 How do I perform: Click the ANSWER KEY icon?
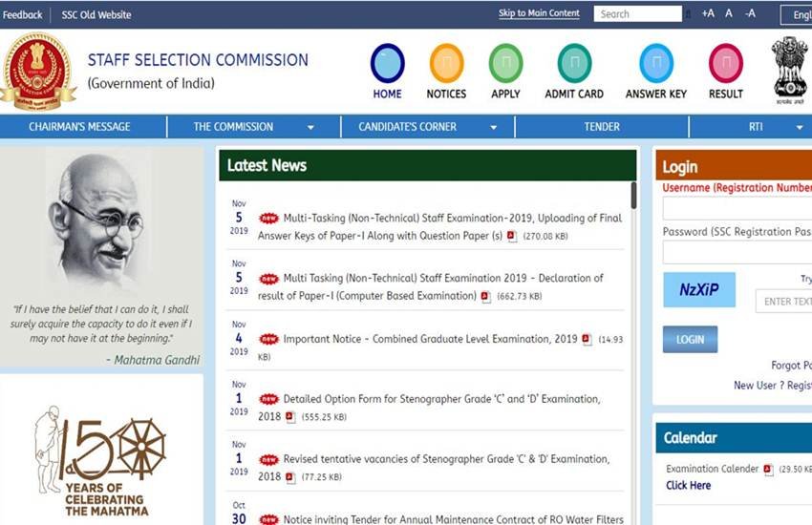(x=656, y=64)
